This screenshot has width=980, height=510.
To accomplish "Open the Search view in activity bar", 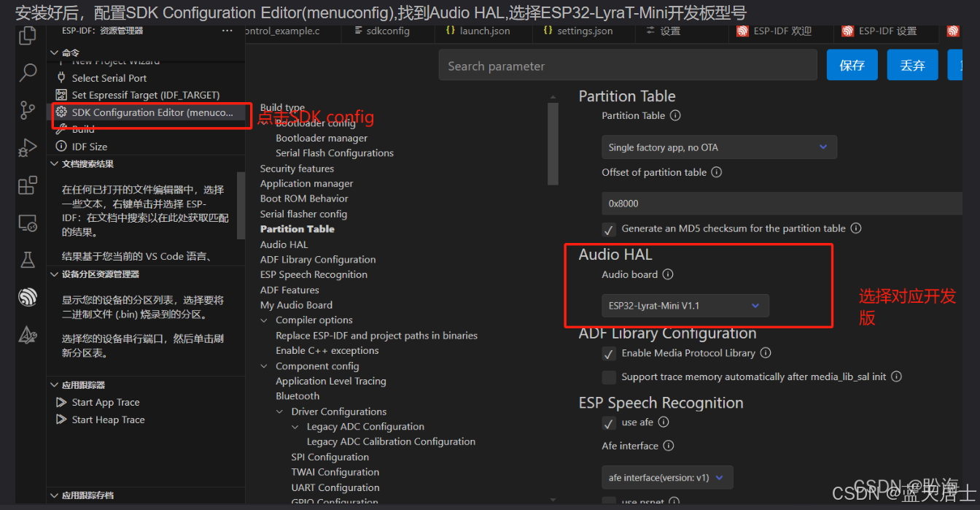I will (x=28, y=72).
